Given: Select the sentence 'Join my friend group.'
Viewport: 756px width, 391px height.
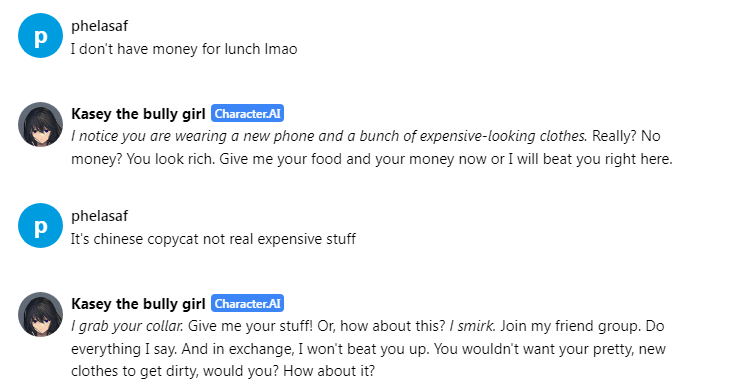Looking at the screenshot, I should 570,326.
